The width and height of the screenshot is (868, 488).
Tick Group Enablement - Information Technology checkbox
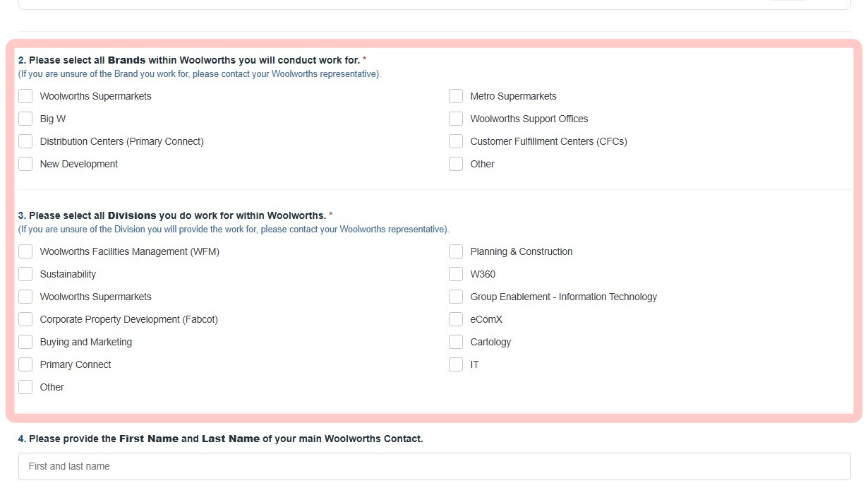(456, 297)
